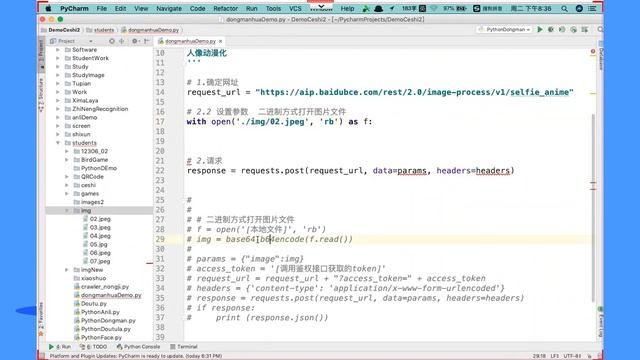The width and height of the screenshot is (640, 360).
Task: Open the Tools menu
Action: coord(273,8)
